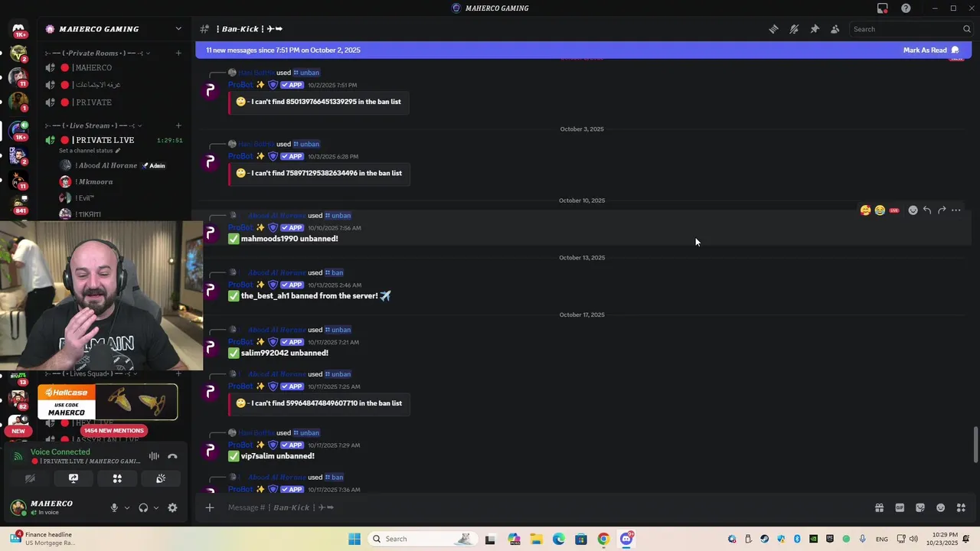Join the MAHERCO voice channel
Screen dimensions: 980x551
(113, 68)
